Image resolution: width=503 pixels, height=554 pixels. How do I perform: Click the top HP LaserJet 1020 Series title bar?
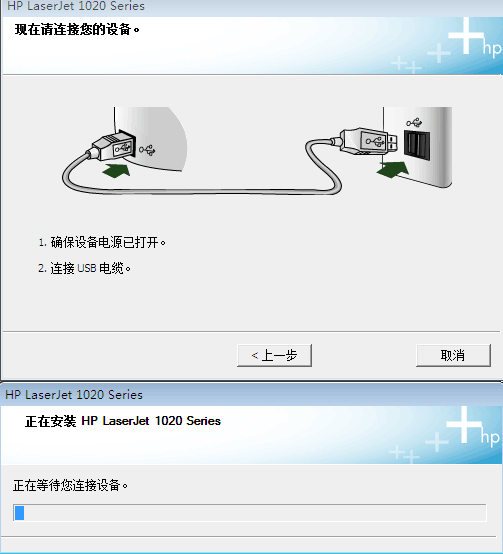tap(252, 6)
